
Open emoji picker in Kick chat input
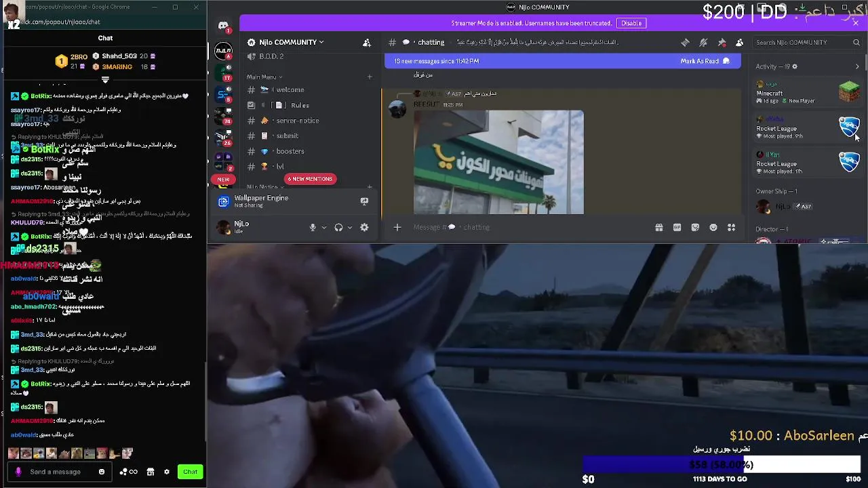pos(102,472)
